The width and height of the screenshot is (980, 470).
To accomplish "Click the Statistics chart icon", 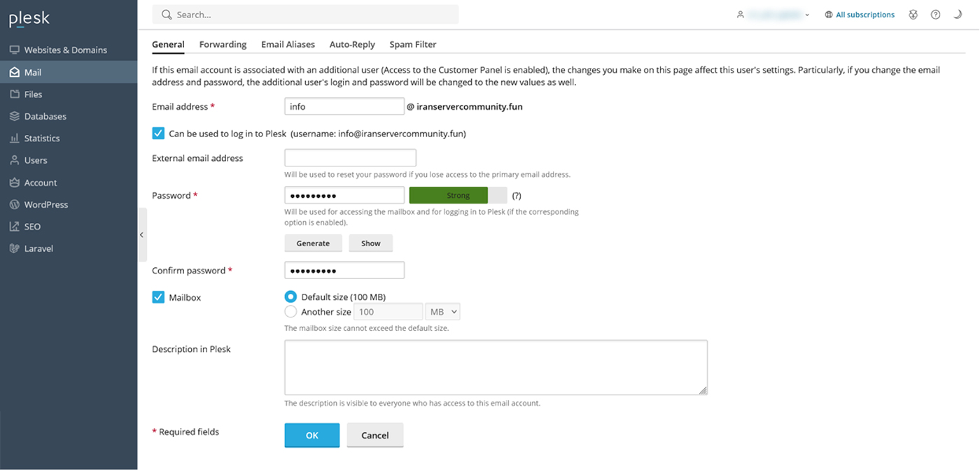I will click(14, 138).
